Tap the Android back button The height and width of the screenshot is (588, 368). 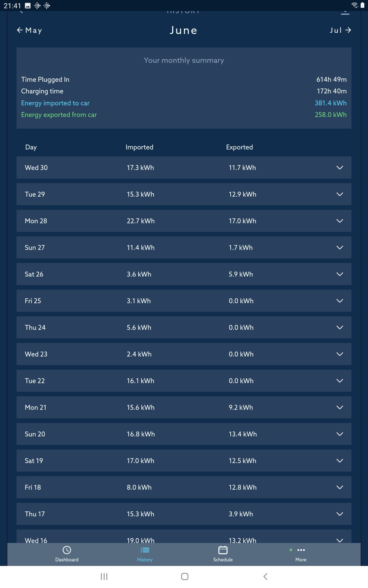click(x=265, y=576)
